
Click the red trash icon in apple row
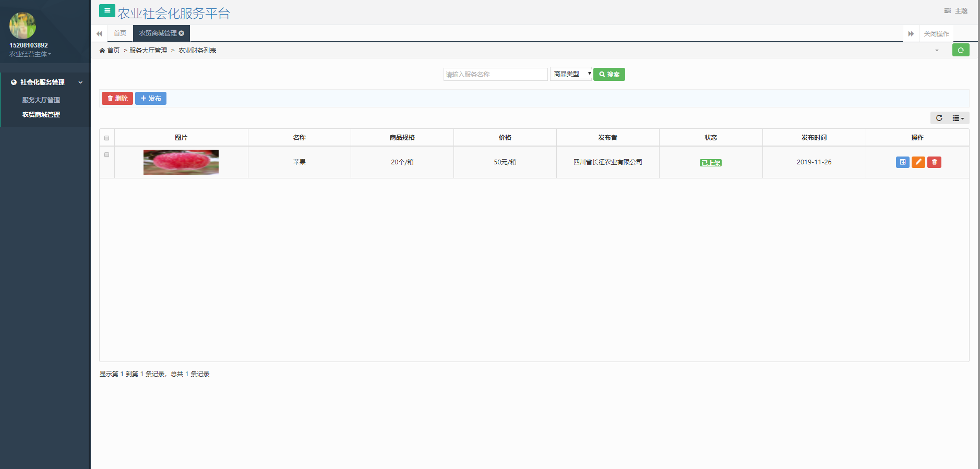(x=934, y=162)
